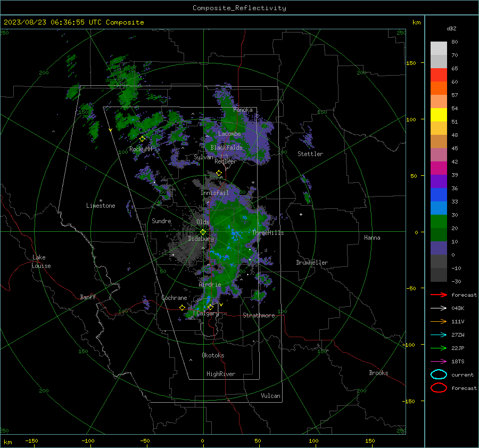Click the green 22JP arrow icon
The width and height of the screenshot is (479, 448).
tap(439, 348)
